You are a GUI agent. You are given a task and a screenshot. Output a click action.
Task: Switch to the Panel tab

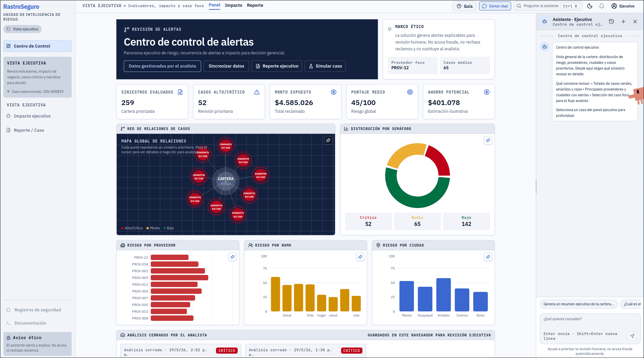[x=215, y=5]
